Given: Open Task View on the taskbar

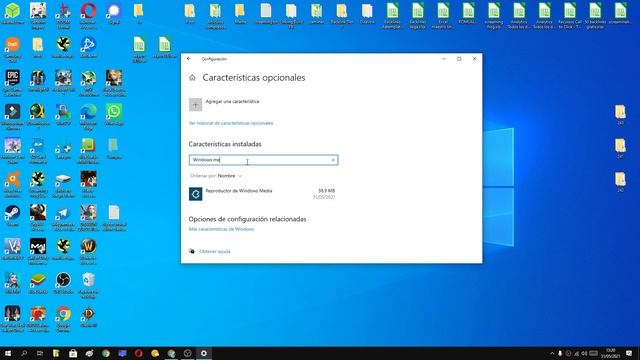Looking at the screenshot, I should point(40,353).
